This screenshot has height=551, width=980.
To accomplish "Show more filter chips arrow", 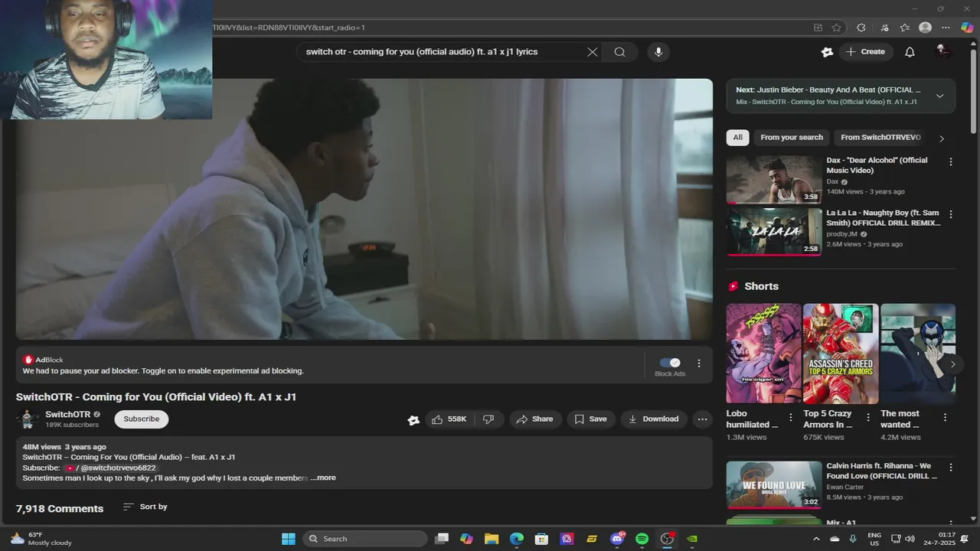I will tap(942, 139).
